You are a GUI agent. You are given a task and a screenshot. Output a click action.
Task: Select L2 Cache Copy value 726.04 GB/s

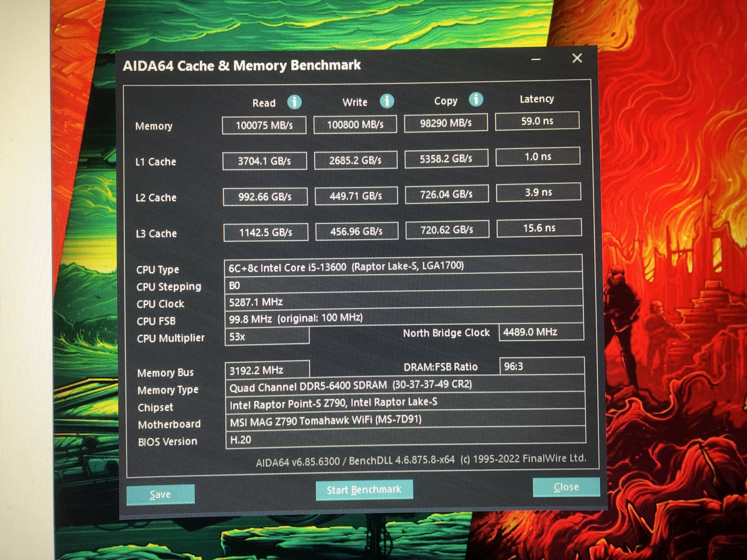(x=447, y=194)
